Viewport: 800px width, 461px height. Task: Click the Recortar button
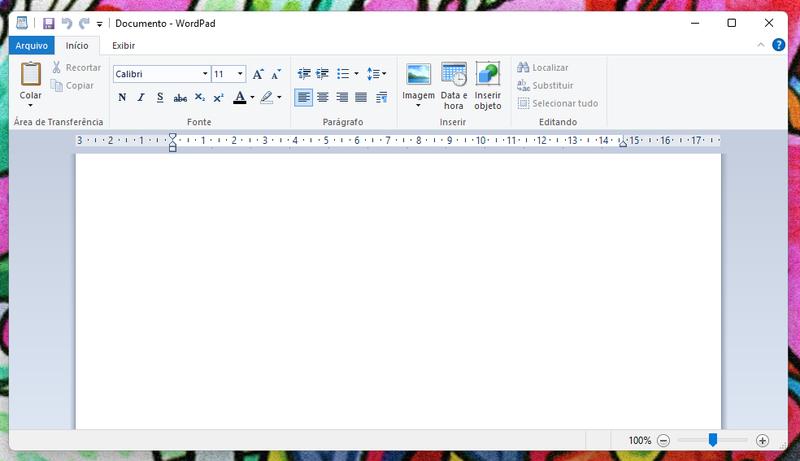(x=77, y=67)
